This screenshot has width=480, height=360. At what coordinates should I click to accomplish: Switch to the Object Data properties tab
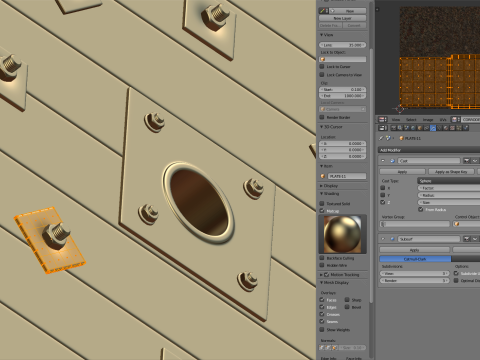coord(439,128)
